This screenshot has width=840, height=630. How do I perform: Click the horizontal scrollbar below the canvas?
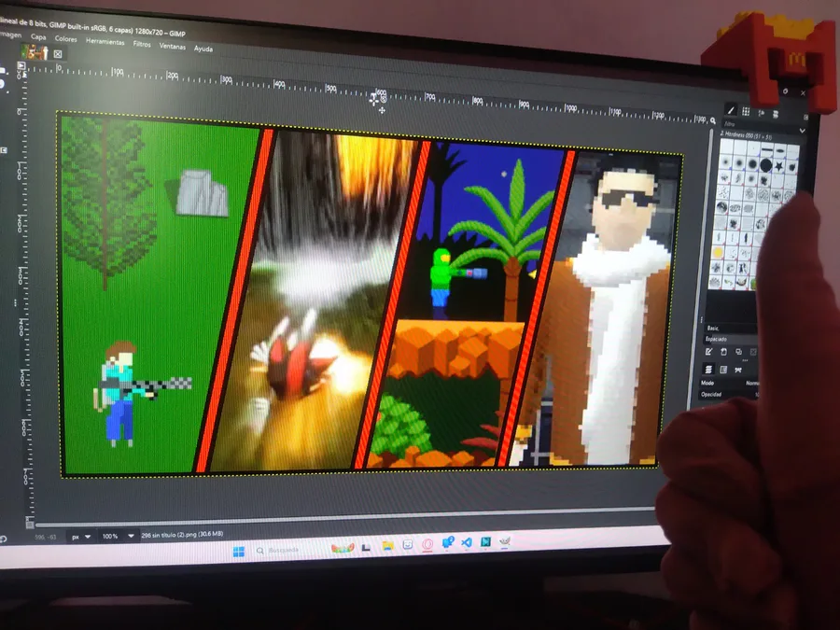tap(345, 517)
